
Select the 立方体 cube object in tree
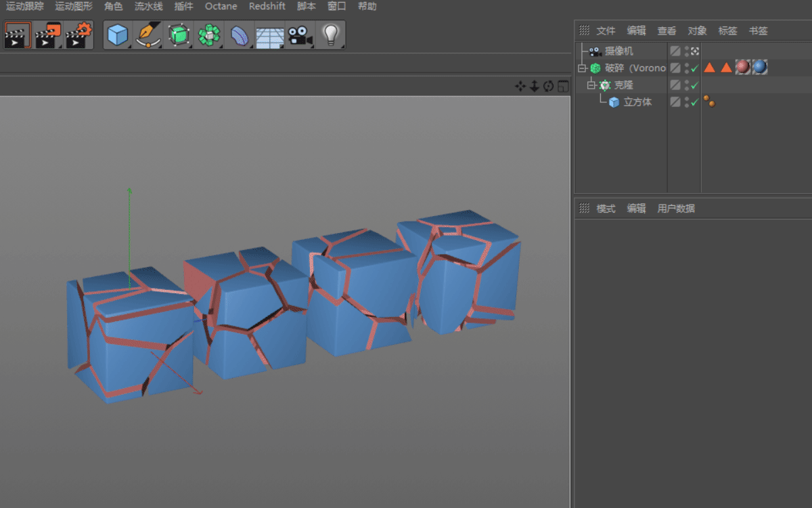(637, 102)
